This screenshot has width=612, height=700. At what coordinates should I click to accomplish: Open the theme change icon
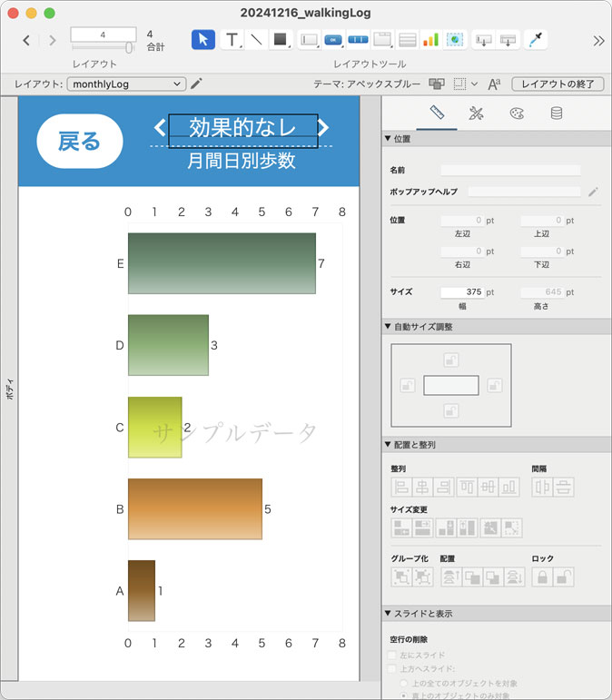pos(437,84)
